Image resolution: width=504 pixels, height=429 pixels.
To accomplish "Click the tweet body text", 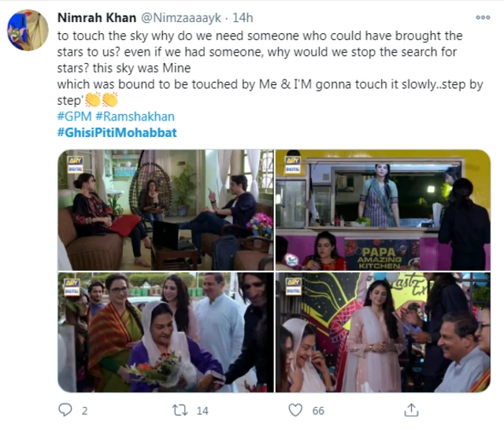I will pos(270,68).
